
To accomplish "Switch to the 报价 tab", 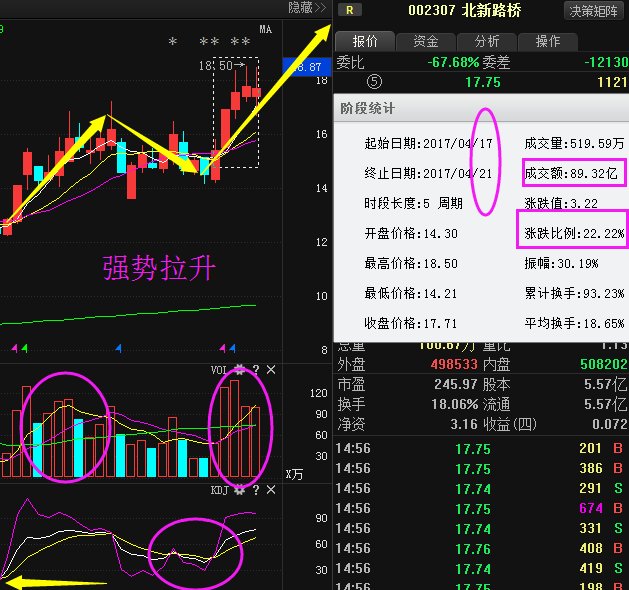I will click(x=365, y=41).
